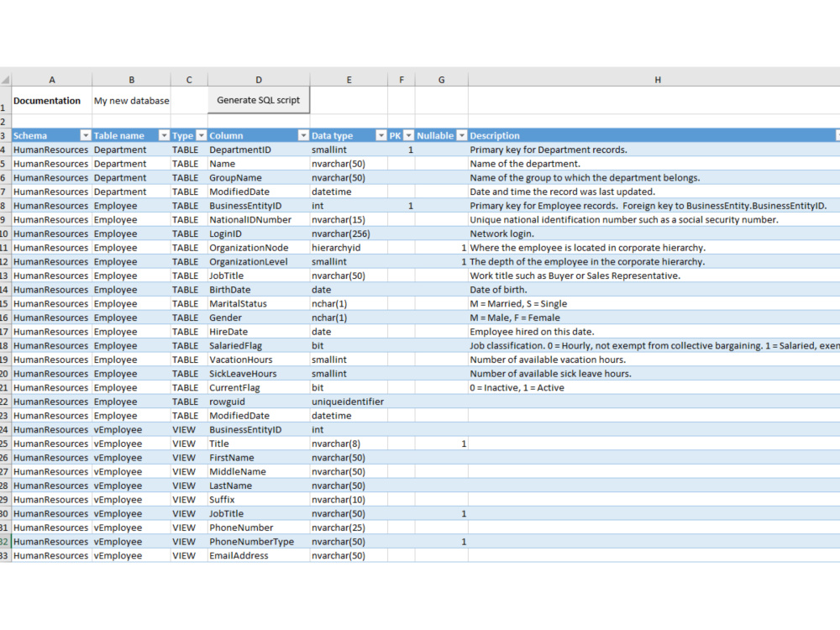
Task: Select all cells with the corner triangle
Action: (x=5, y=80)
